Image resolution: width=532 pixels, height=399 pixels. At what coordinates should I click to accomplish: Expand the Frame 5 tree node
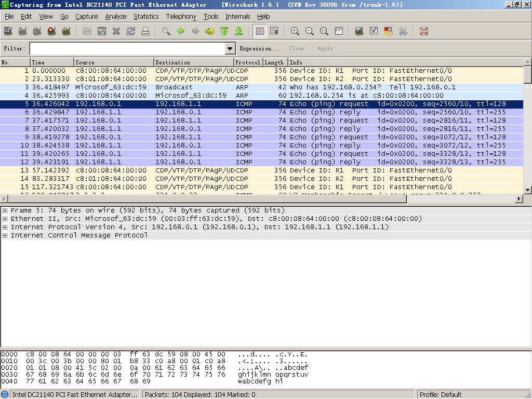click(5, 210)
